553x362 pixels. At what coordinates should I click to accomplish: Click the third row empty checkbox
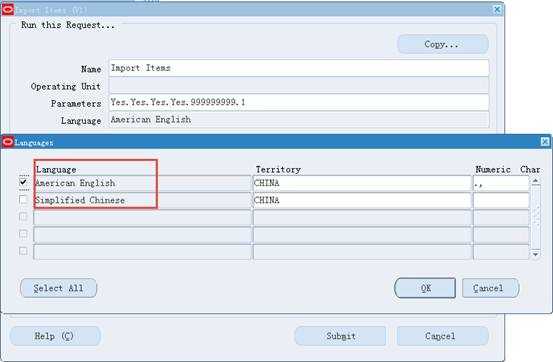click(23, 217)
